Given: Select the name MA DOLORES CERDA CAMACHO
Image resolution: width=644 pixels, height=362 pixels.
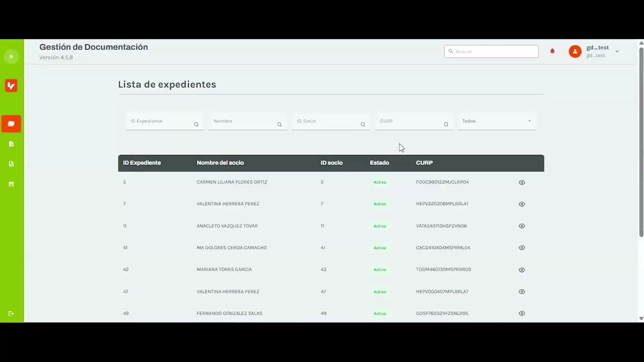Looking at the screenshot, I should click(x=232, y=248).
